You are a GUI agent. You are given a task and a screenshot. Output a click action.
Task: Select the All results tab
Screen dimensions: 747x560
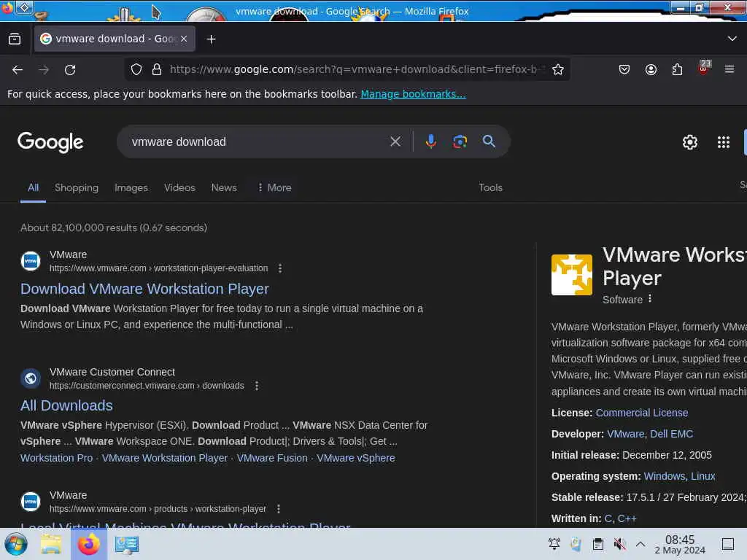click(x=33, y=187)
